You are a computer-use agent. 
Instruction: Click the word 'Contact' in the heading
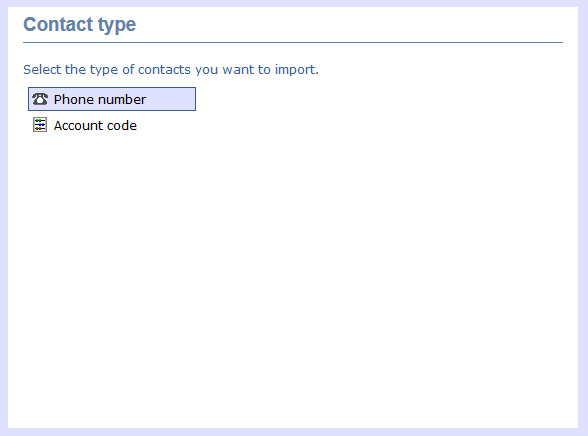click(x=58, y=24)
